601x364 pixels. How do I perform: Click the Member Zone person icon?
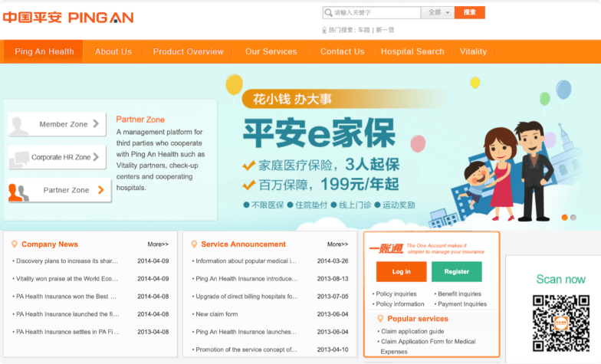[x=18, y=126]
